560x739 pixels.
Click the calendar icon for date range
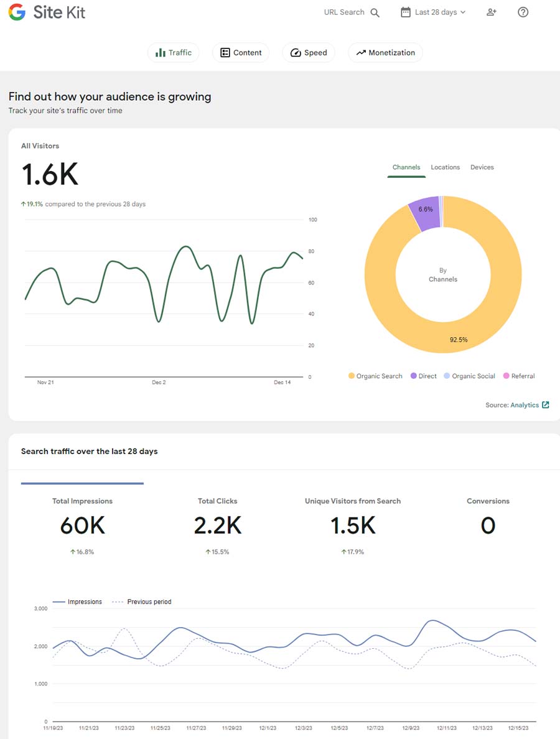coord(406,12)
